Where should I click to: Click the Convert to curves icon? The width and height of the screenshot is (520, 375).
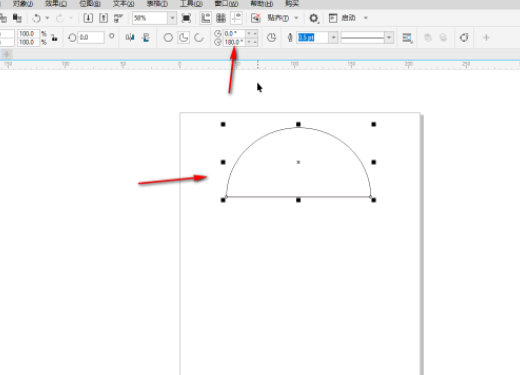[x=464, y=37]
